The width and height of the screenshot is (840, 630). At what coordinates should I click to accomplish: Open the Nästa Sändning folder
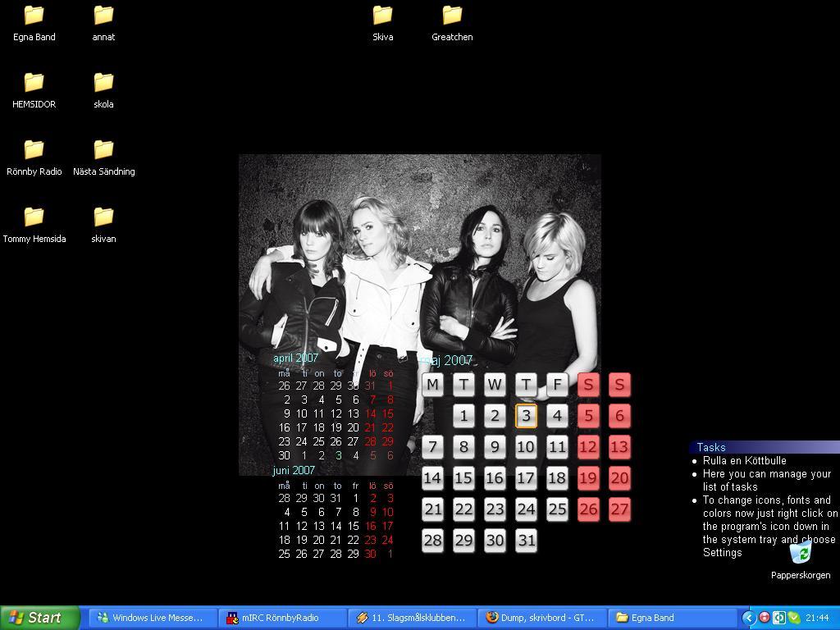pos(103,150)
